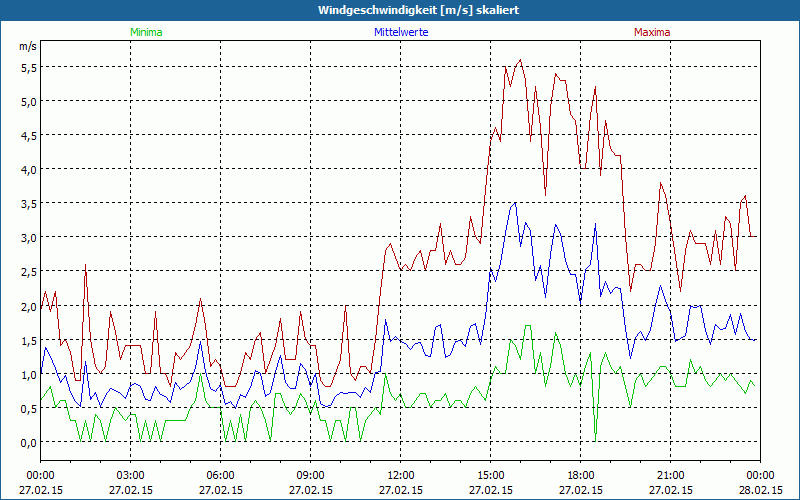This screenshot has width=800, height=500.
Task: Click the Maxima legend label
Action: click(x=652, y=32)
